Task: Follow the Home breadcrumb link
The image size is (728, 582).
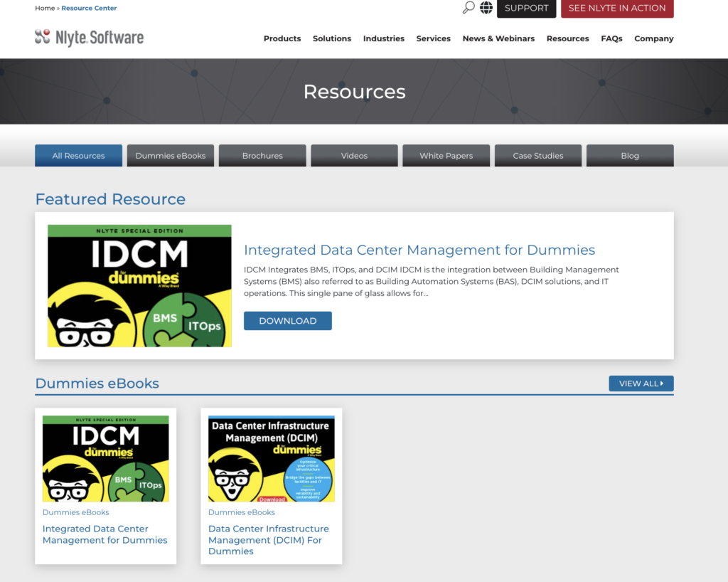Action: click(x=45, y=8)
